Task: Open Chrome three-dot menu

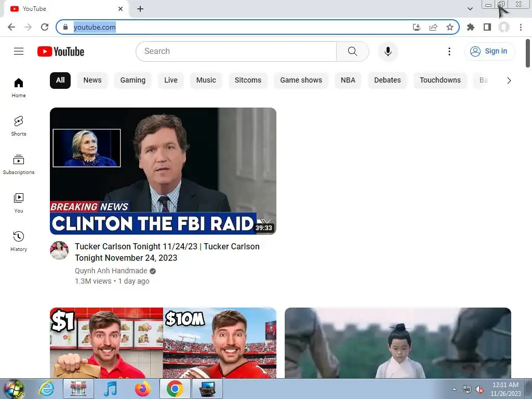Action: pos(521,27)
